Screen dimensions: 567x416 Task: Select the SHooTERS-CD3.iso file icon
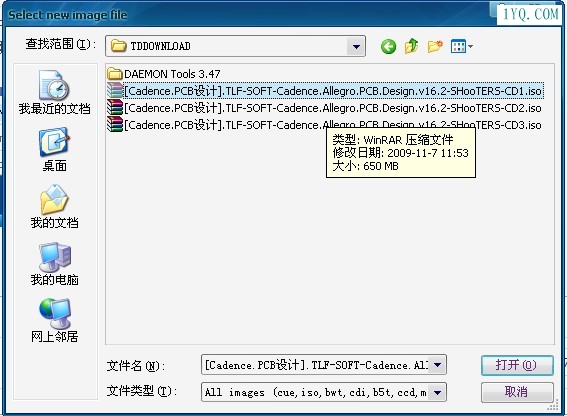[115, 125]
